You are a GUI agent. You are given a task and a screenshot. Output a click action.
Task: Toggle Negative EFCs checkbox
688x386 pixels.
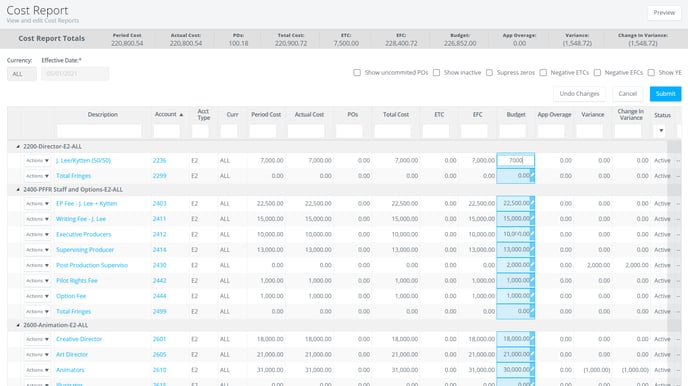pos(597,72)
